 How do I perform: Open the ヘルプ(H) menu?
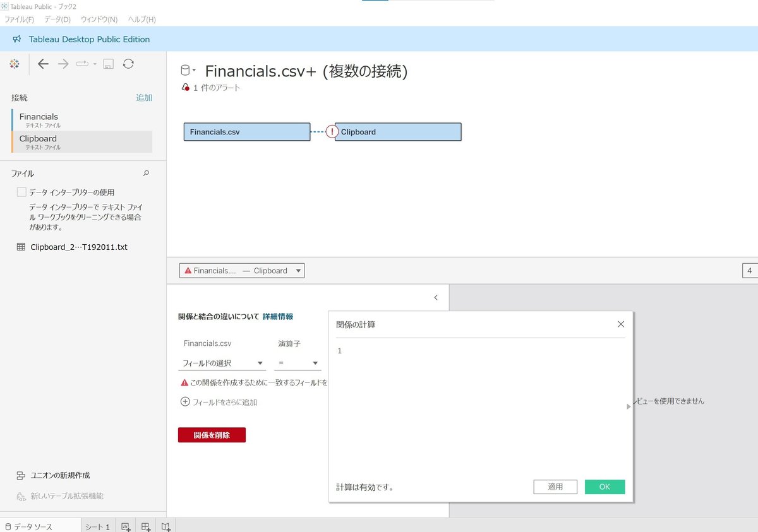(141, 20)
